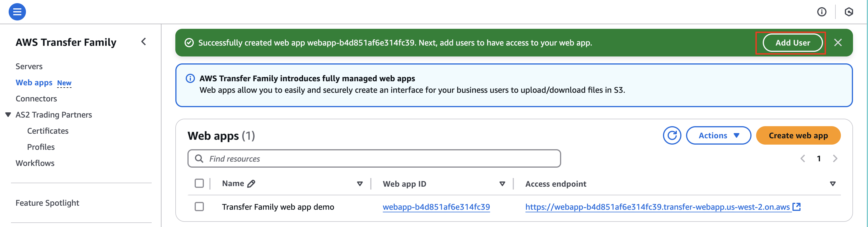Viewport: 868px width, 227px height.
Task: Click the hexagon settings icon top right
Action: pyautogui.click(x=849, y=12)
